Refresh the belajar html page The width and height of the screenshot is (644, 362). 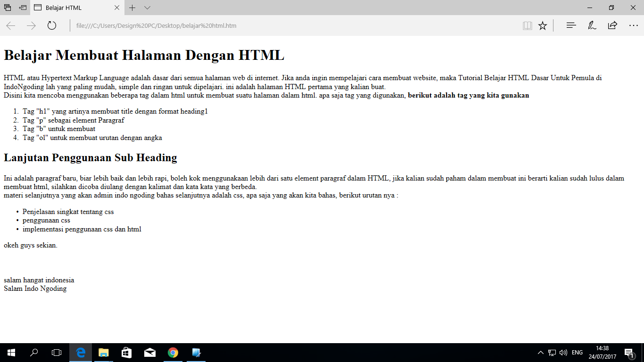pos(52,25)
